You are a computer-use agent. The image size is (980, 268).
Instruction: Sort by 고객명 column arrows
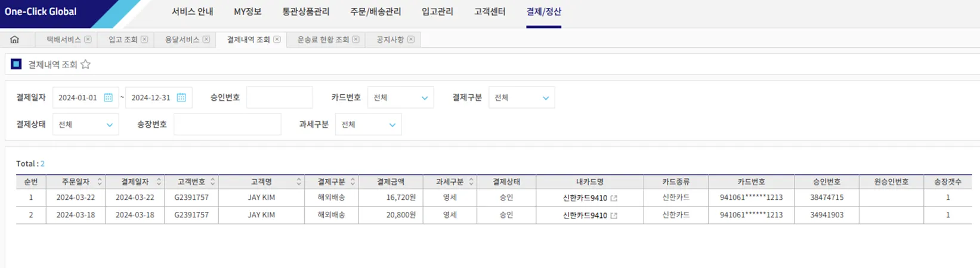(299, 181)
